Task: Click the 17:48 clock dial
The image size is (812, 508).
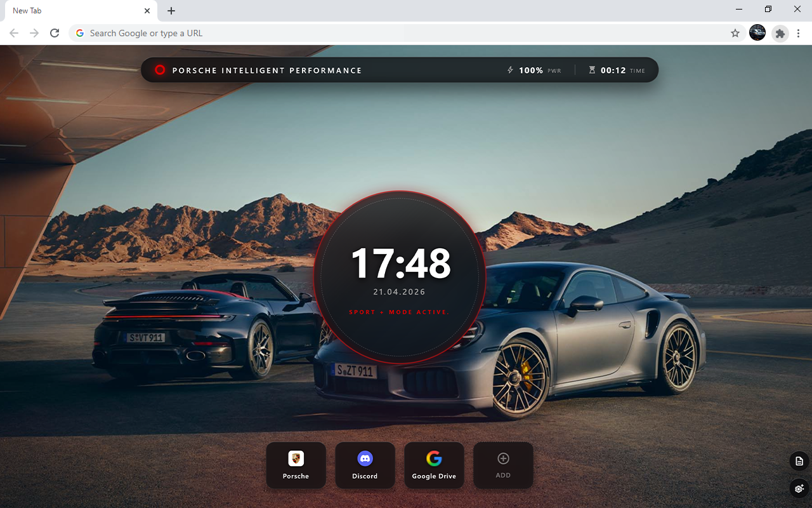Action: coord(400,277)
